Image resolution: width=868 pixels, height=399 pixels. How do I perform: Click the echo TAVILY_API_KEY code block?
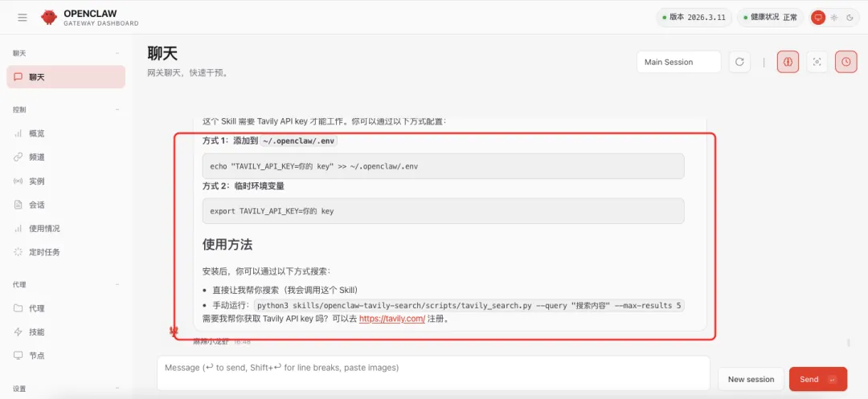[444, 166]
